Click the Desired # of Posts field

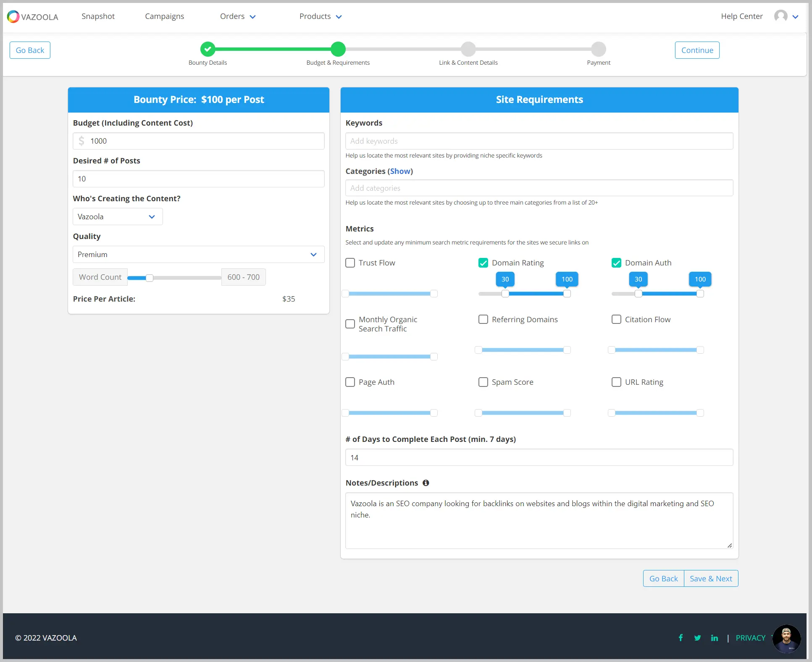coord(199,179)
